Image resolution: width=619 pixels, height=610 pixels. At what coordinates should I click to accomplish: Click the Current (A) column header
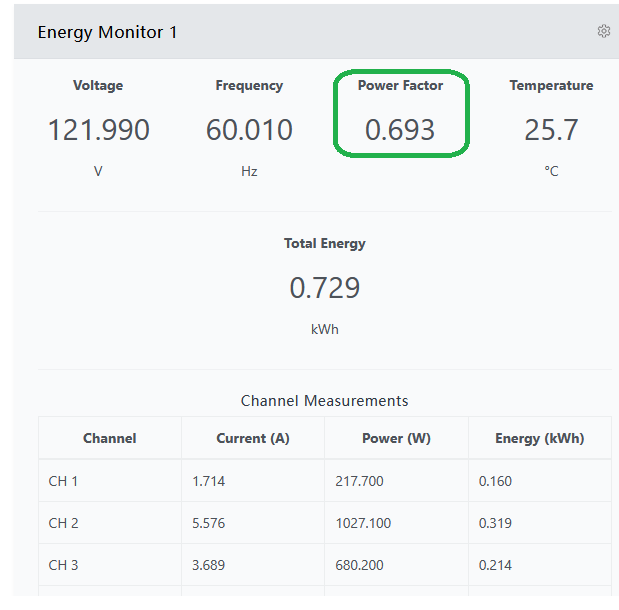click(x=253, y=438)
